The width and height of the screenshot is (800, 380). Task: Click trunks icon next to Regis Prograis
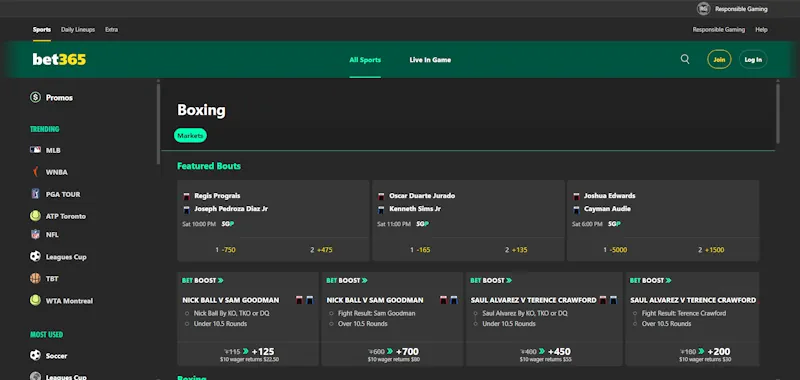(x=187, y=196)
